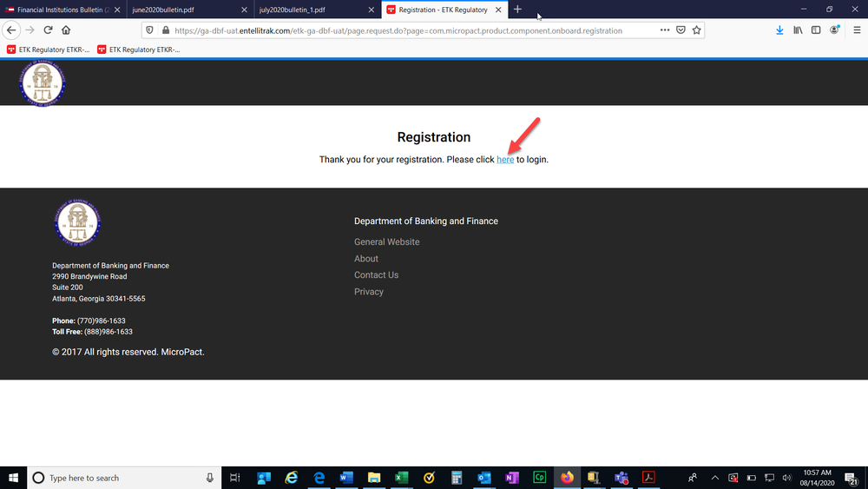The image size is (868, 489).
Task: Open Microsoft Word from the taskbar
Action: click(346, 478)
